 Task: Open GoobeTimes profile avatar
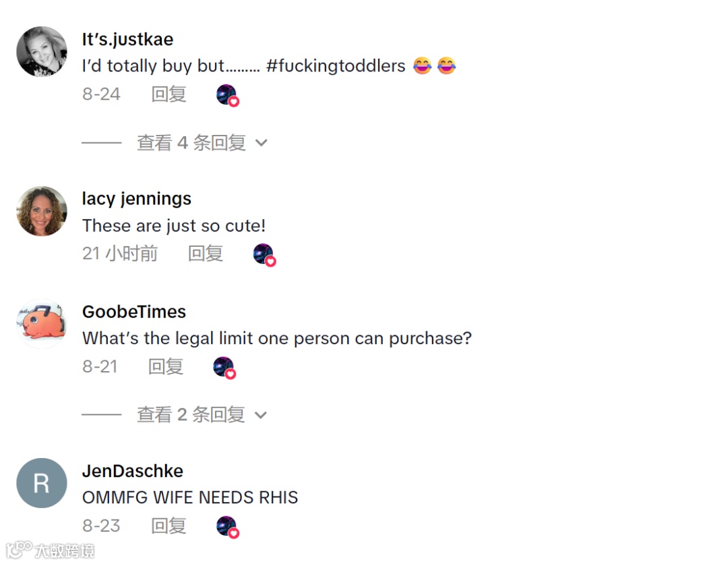click(x=42, y=324)
